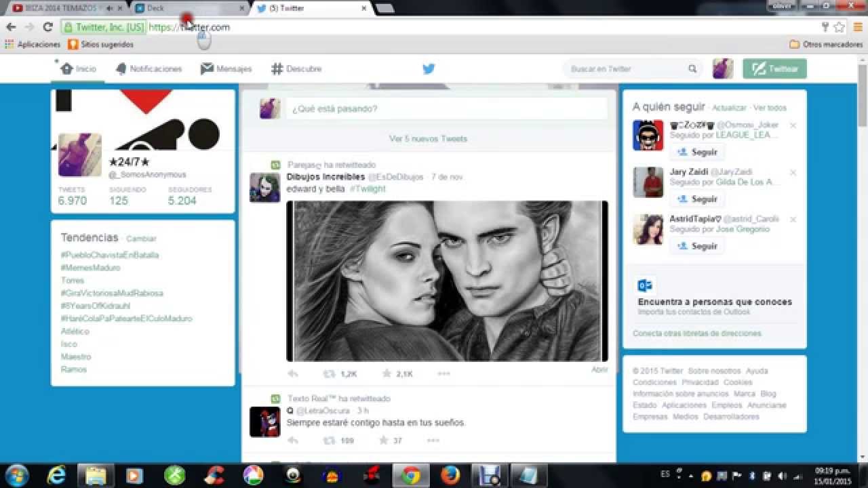Click the Twitter bird logo in navbar
Viewport: 868px width, 488px height.
[429, 68]
